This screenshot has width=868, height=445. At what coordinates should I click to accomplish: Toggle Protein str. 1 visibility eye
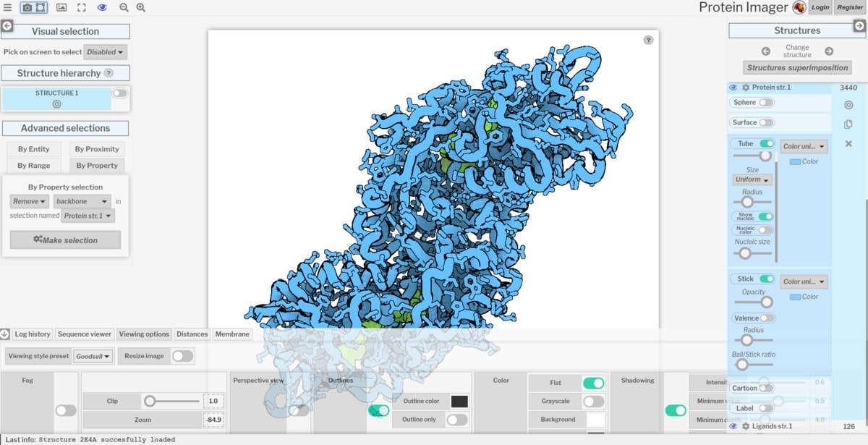(x=733, y=88)
